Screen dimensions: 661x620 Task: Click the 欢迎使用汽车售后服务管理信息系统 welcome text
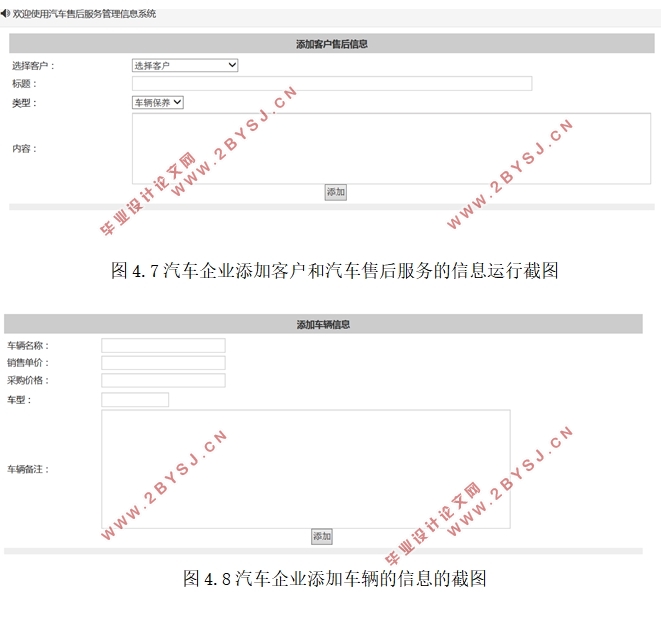pos(84,14)
